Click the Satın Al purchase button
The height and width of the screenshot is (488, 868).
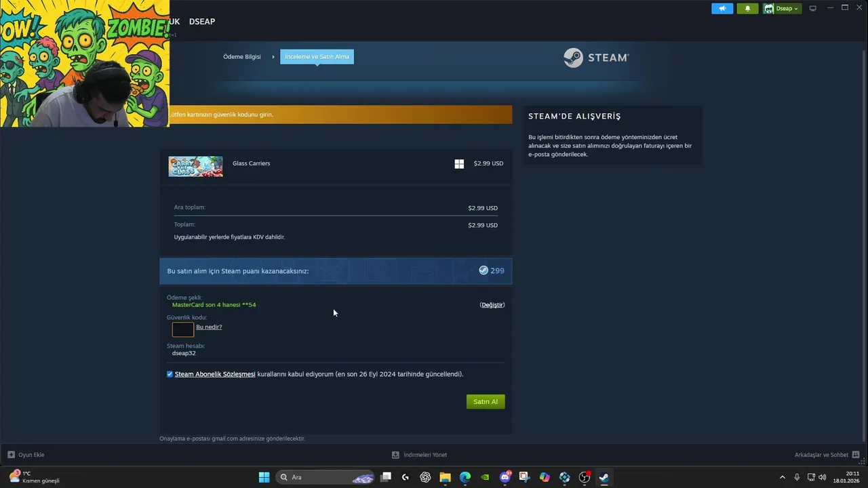(486, 402)
